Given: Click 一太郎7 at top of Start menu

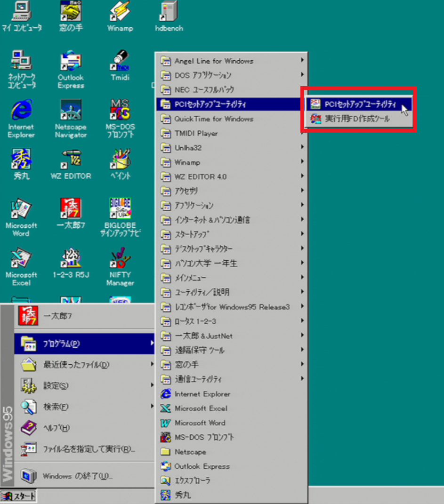Looking at the screenshot, I should coord(84,316).
